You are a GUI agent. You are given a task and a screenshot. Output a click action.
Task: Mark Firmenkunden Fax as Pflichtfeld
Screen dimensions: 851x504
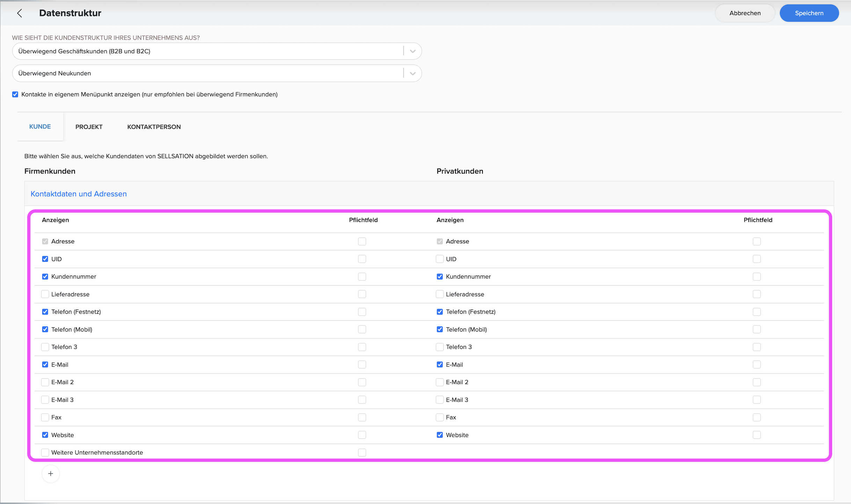pyautogui.click(x=362, y=417)
